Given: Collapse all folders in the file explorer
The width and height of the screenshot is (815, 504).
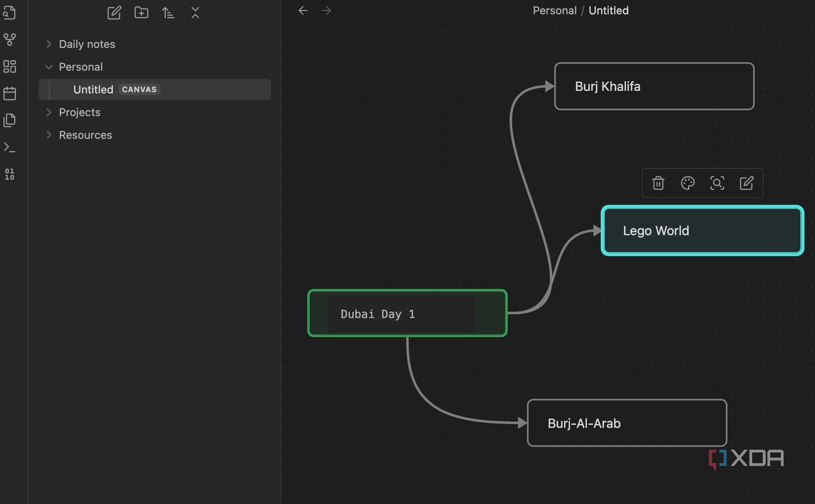Looking at the screenshot, I should click(195, 12).
